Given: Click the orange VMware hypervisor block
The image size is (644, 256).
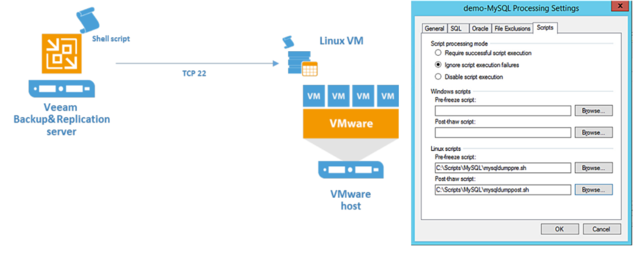Looking at the screenshot, I should coord(351,123).
